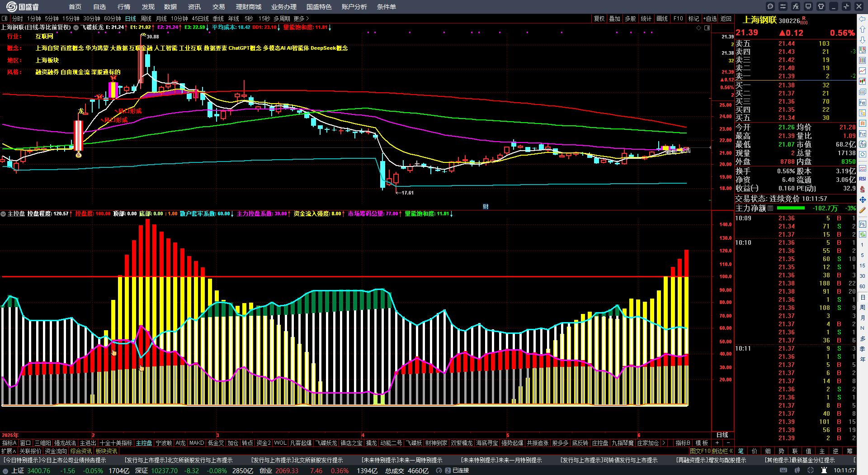Click the up arrow icon in right sidebar

[863, 29]
